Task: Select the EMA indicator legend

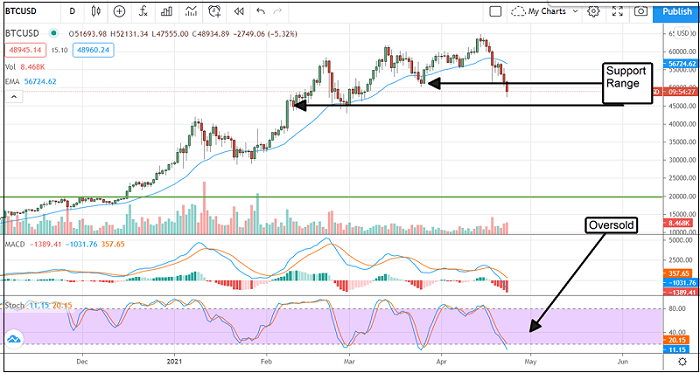Action: point(31,82)
